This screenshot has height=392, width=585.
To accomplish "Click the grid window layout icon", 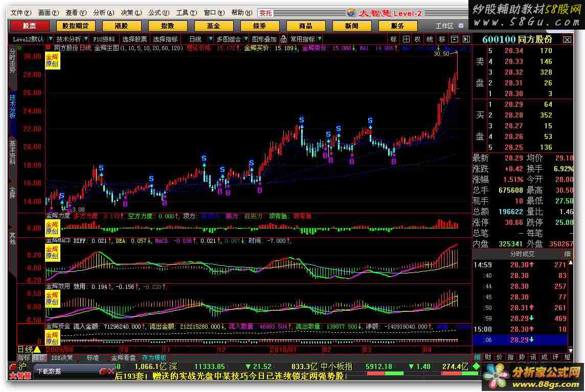I will (406, 39).
